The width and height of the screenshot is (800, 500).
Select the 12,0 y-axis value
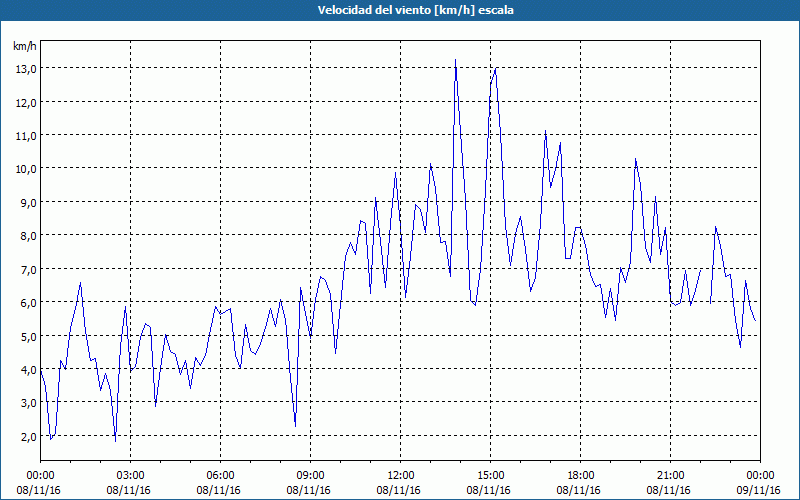[26, 103]
